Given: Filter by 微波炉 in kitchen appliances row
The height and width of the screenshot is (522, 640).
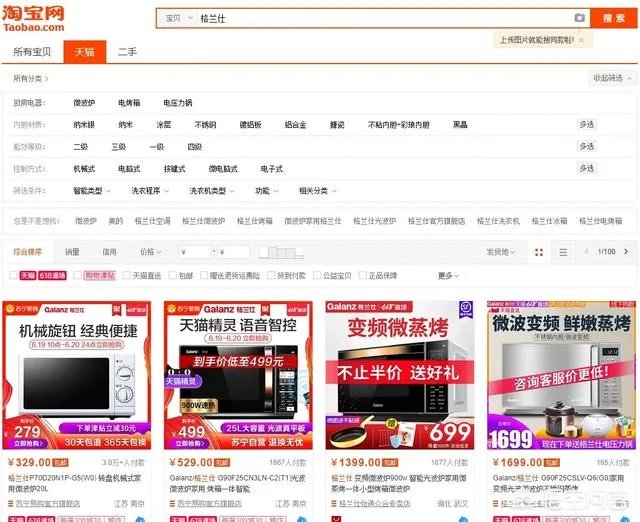Looking at the screenshot, I should click(84, 103).
